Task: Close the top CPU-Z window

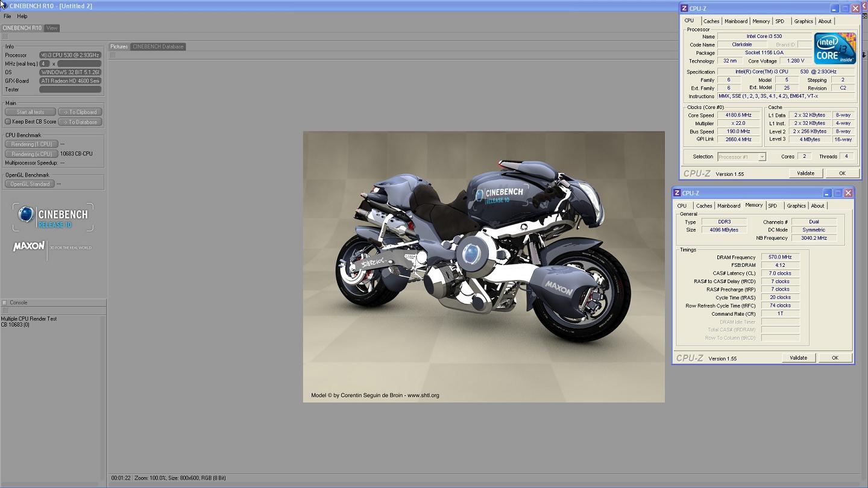Action: (x=855, y=8)
